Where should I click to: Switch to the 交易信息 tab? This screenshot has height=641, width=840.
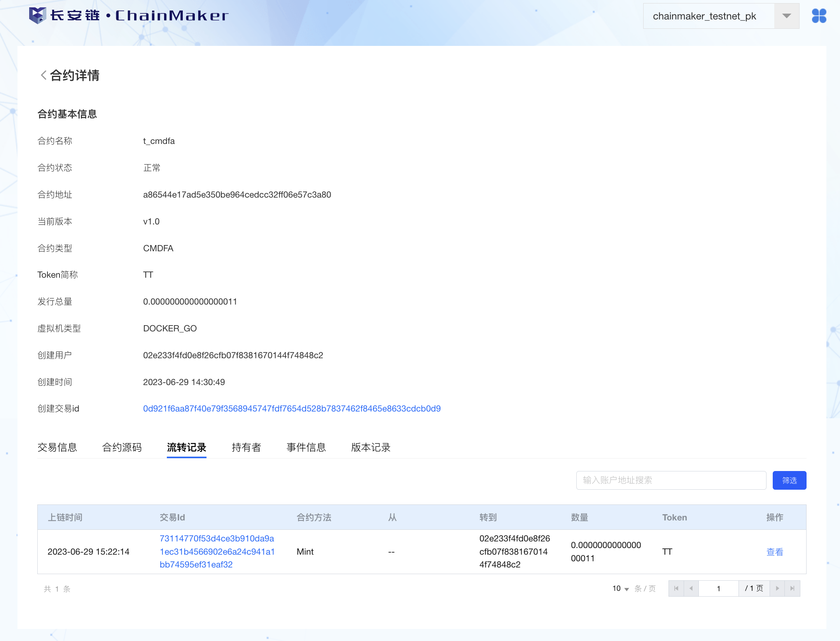(x=57, y=447)
